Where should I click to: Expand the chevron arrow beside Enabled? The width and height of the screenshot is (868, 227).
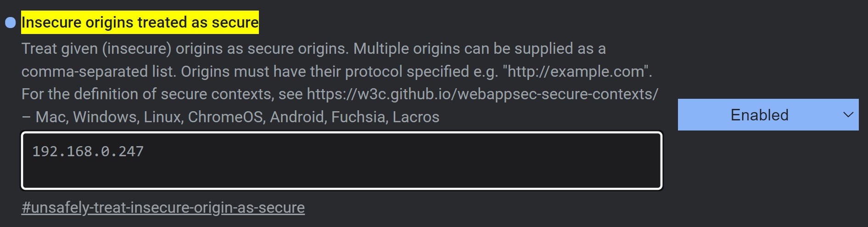coord(848,115)
